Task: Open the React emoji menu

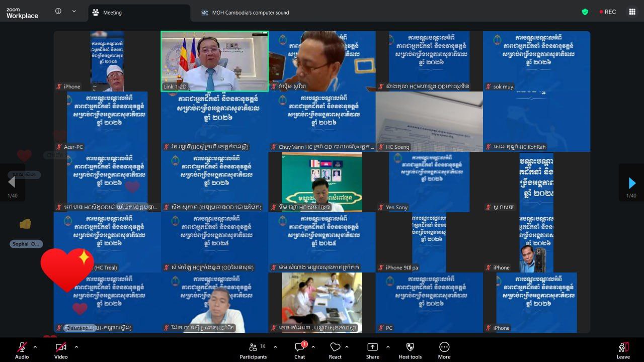Action: click(x=335, y=350)
